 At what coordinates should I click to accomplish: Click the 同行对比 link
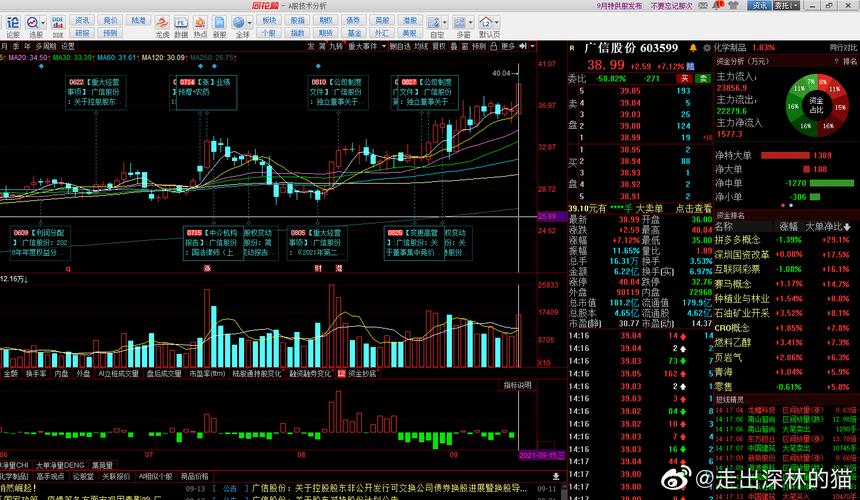point(843,48)
